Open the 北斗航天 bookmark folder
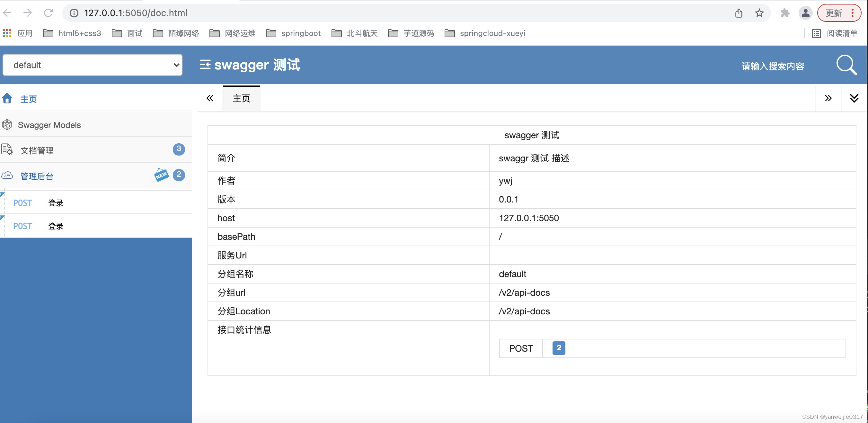Image resolution: width=868 pixels, height=423 pixels. pos(354,33)
